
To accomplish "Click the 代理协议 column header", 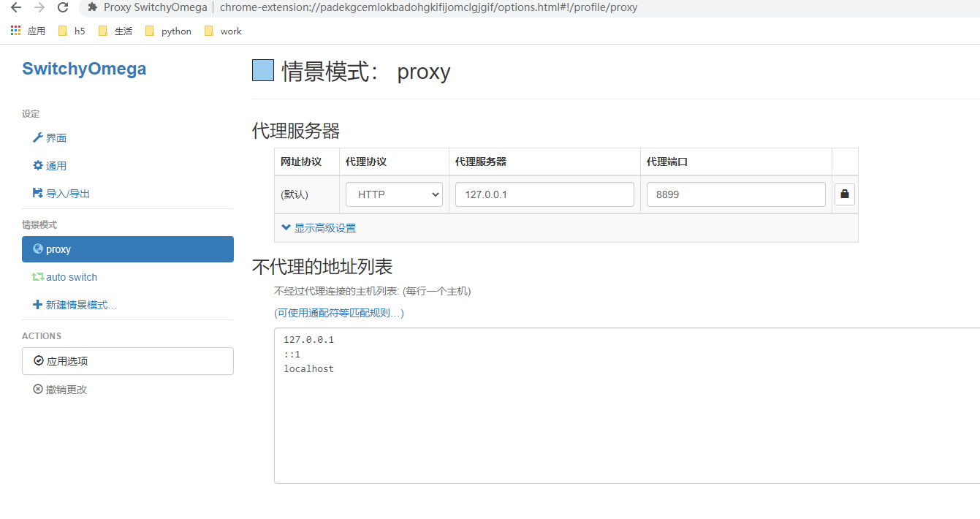I will click(x=366, y=162).
